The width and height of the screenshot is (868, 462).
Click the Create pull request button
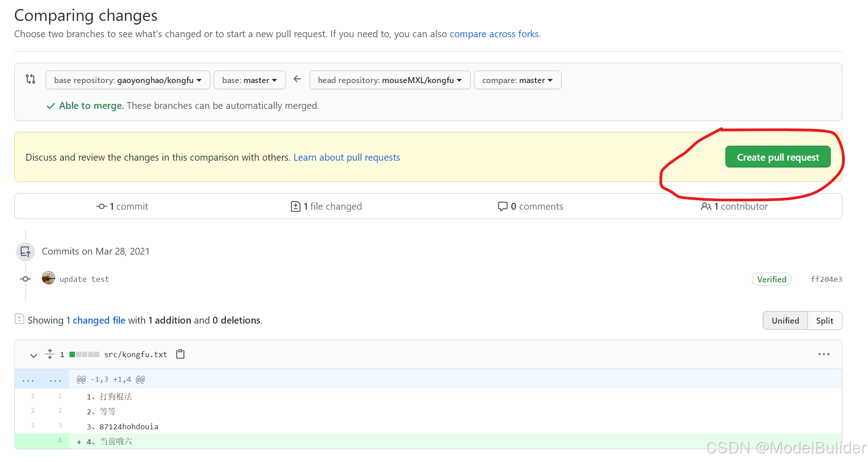tap(778, 157)
